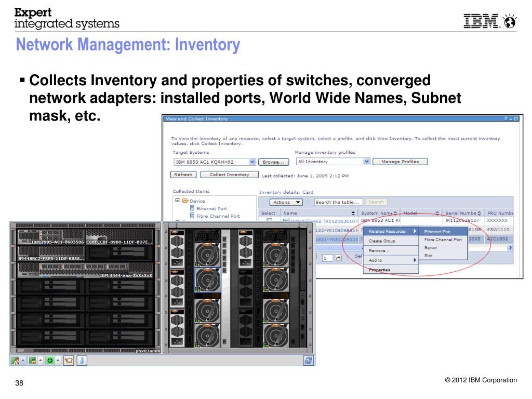
Task: Select compute node IBM:7995-AC1-0603506
Action: tap(50, 237)
